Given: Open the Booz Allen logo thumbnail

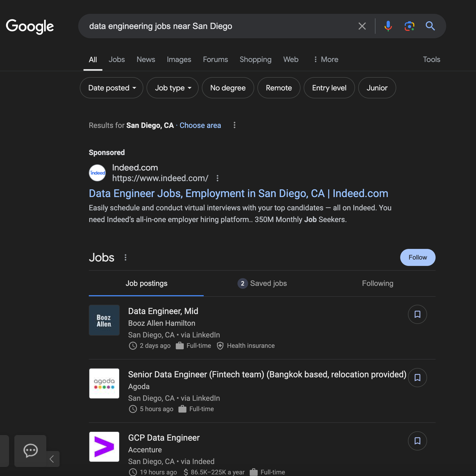Looking at the screenshot, I should (104, 320).
